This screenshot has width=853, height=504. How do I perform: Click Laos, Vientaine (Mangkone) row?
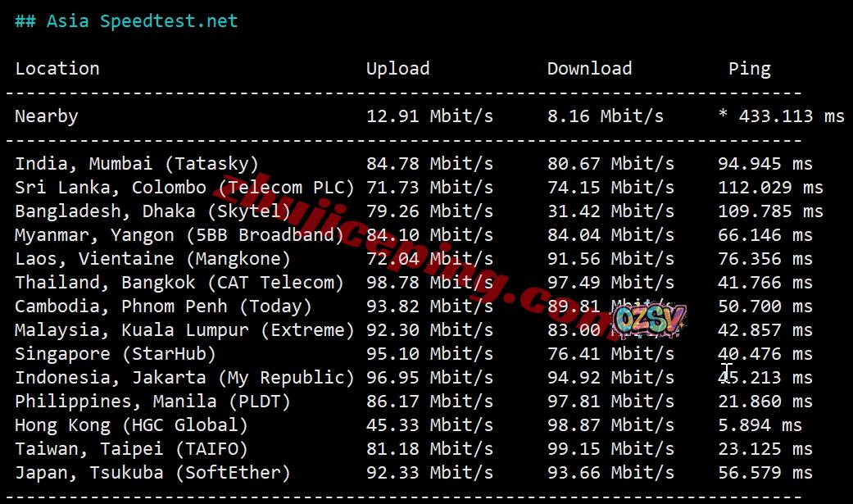[414, 259]
